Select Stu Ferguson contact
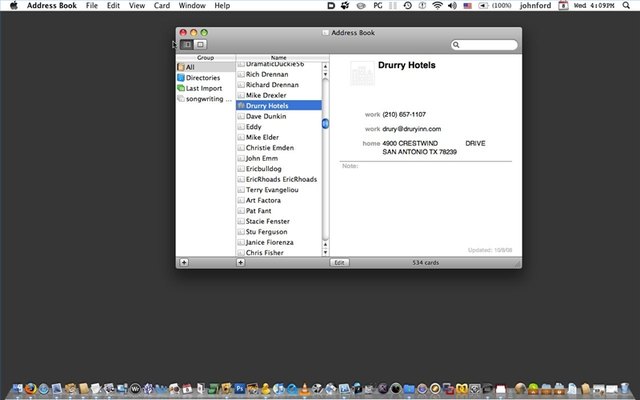The height and width of the screenshot is (400, 640). coord(279,232)
